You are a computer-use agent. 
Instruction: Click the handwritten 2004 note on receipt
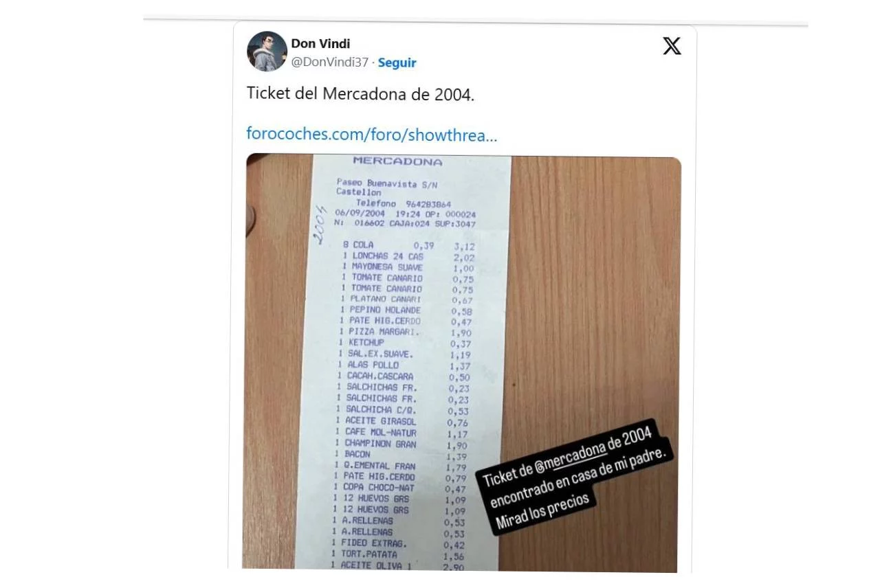(318, 225)
